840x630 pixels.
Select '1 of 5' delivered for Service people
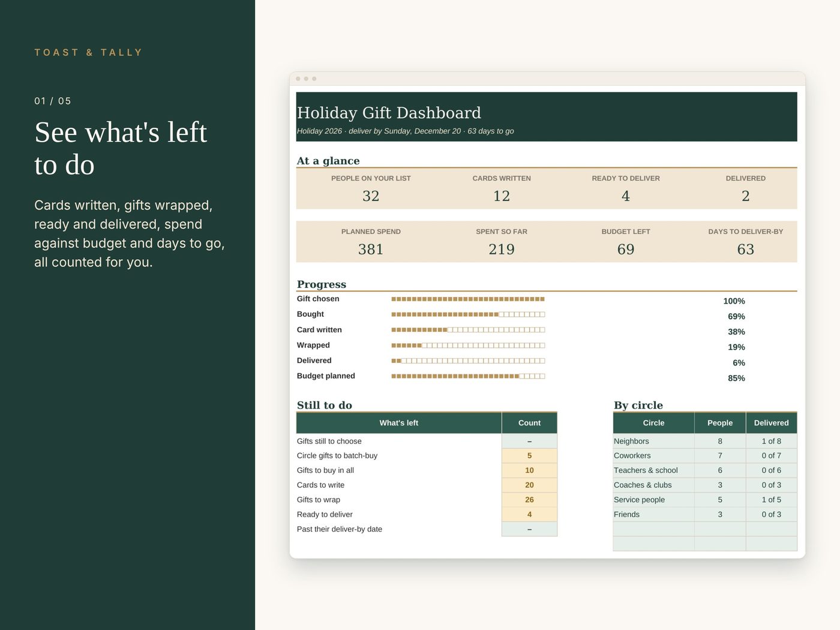(x=772, y=500)
